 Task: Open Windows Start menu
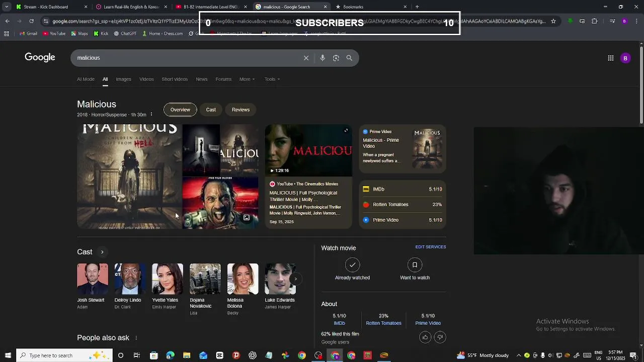(x=8, y=355)
